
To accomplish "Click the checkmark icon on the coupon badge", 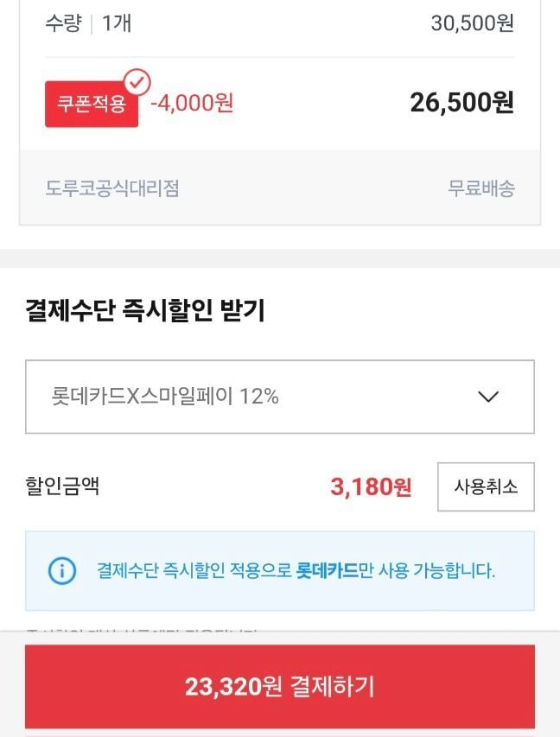I will 137,82.
